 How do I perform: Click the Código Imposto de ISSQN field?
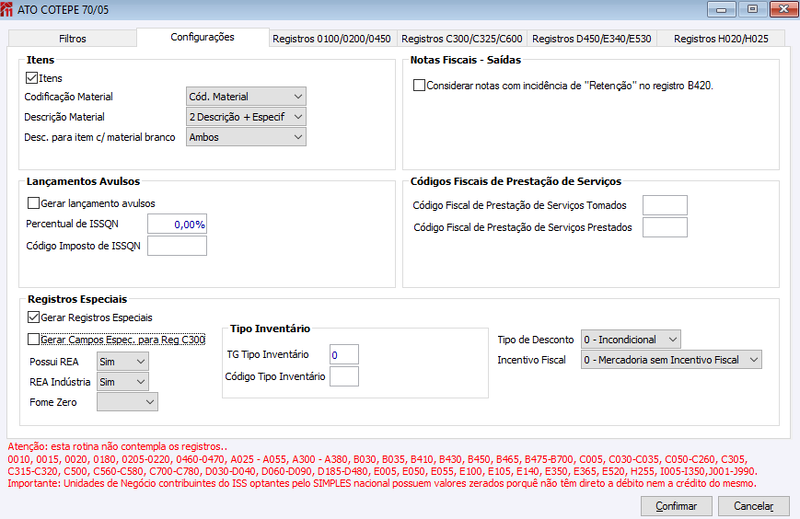[177, 246]
